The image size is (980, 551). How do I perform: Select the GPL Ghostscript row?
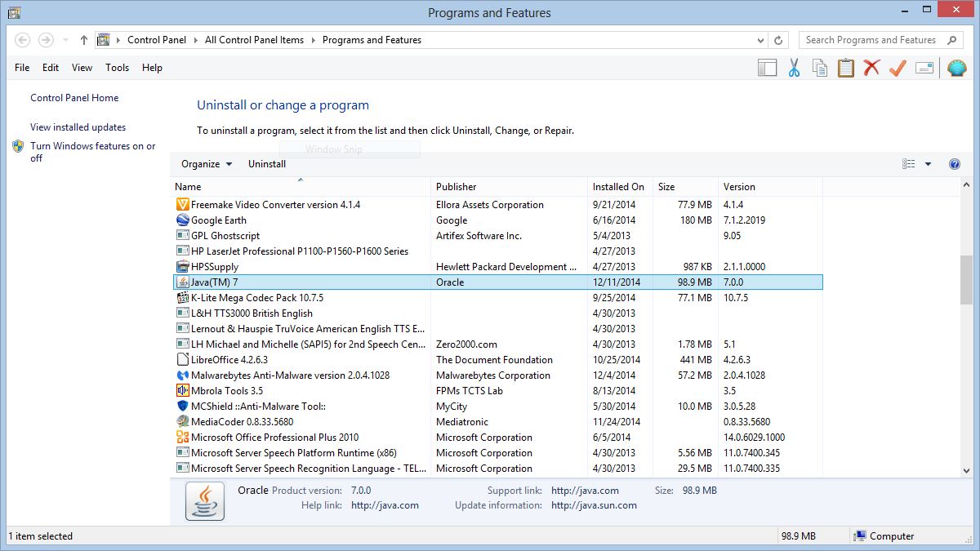[498, 236]
